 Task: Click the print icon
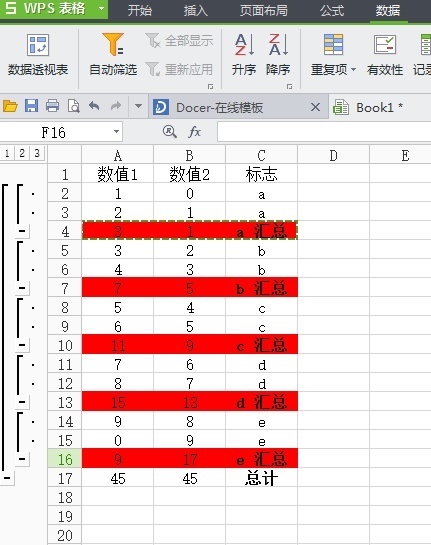click(52, 106)
